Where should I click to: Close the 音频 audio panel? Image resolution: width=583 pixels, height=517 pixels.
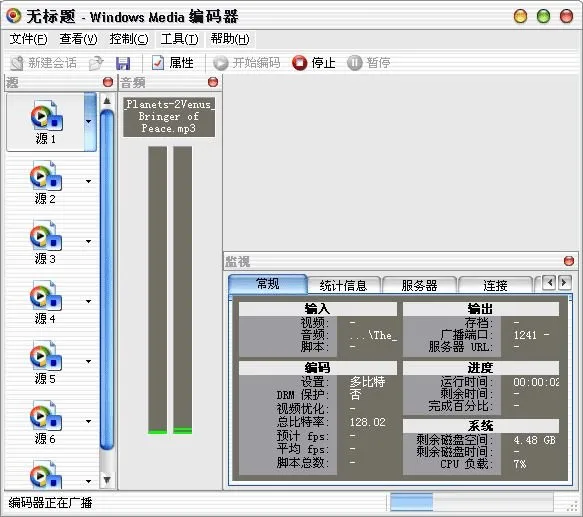pyautogui.click(x=213, y=82)
